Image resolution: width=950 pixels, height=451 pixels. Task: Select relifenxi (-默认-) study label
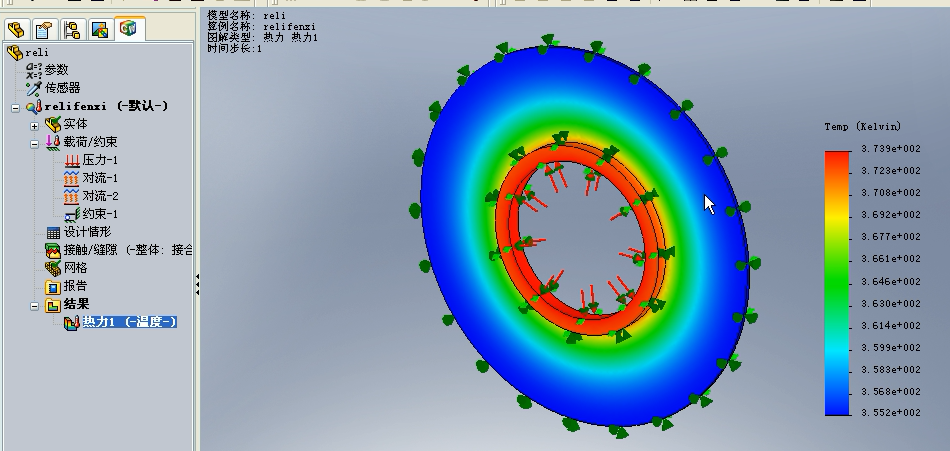(x=106, y=106)
